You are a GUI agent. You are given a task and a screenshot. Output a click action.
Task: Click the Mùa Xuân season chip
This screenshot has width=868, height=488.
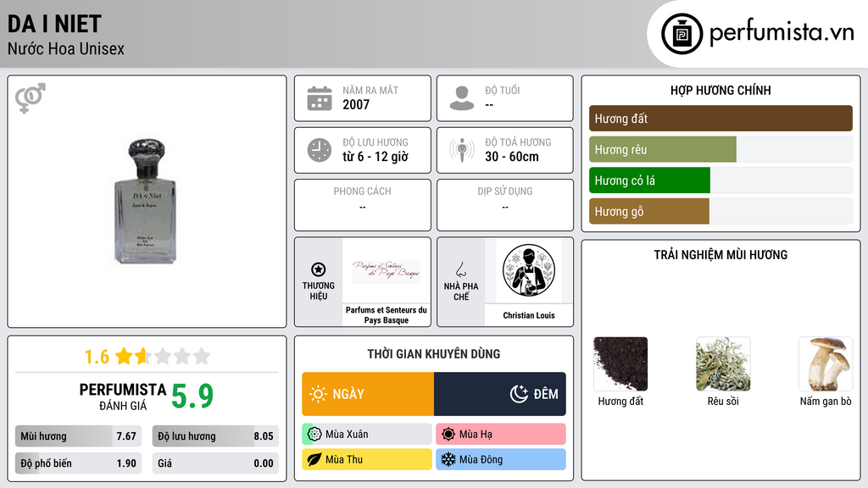click(x=367, y=435)
